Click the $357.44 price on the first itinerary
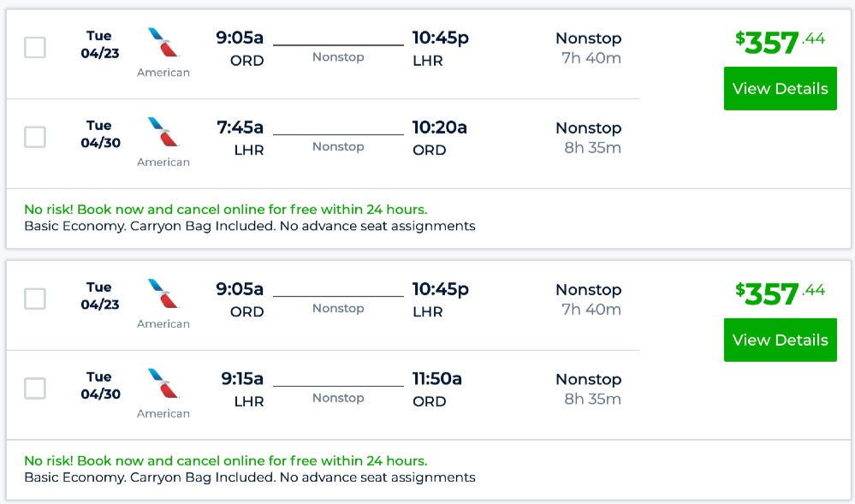The image size is (855, 504). pos(780,41)
